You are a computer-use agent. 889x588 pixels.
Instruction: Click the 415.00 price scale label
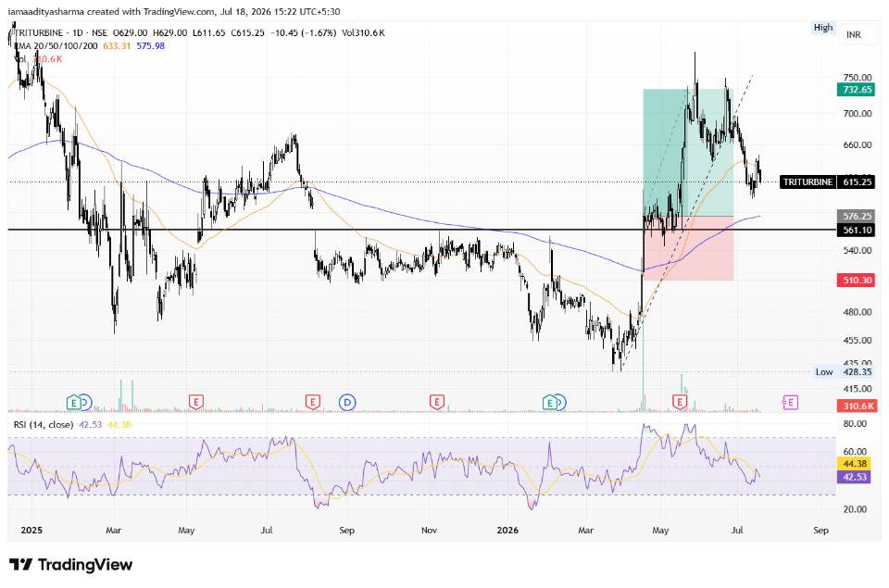coord(858,388)
